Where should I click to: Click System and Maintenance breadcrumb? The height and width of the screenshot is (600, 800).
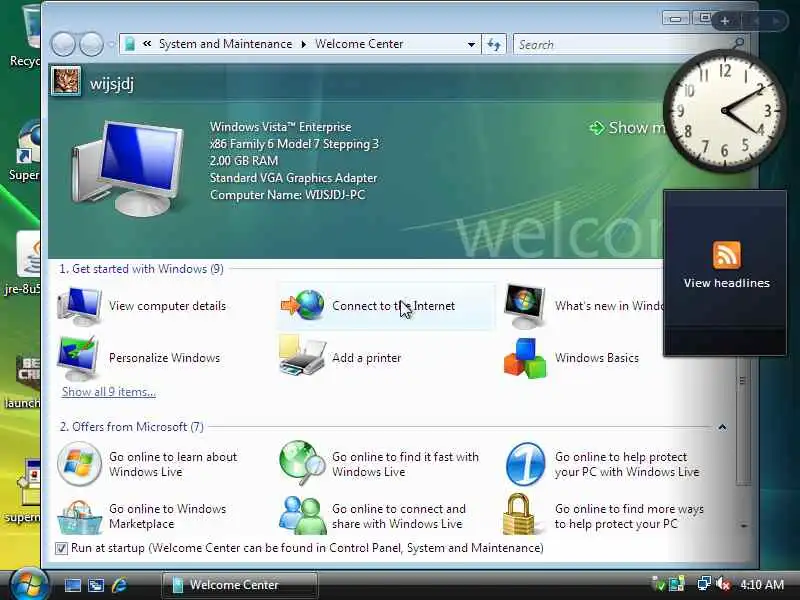[x=226, y=44]
